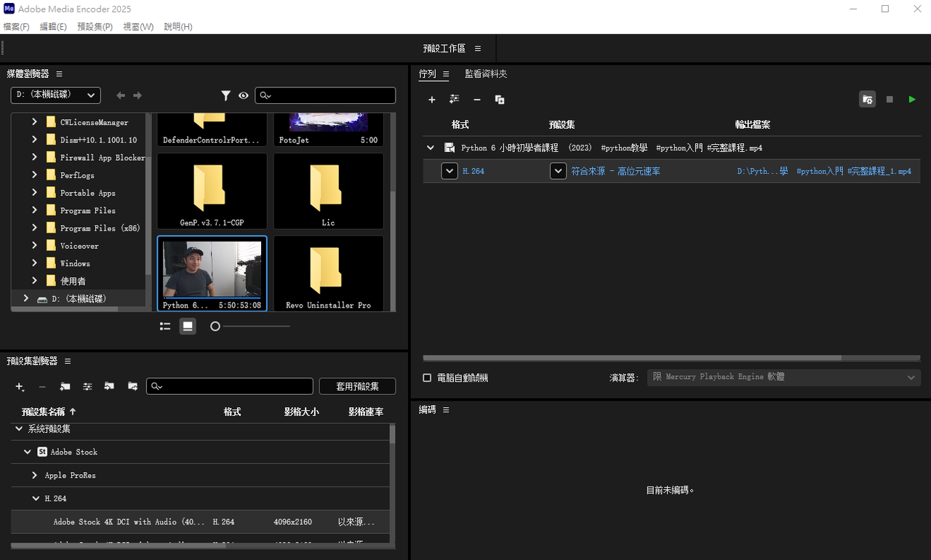Click the output file path link
Image resolution: width=931 pixels, height=560 pixels.
(823, 171)
